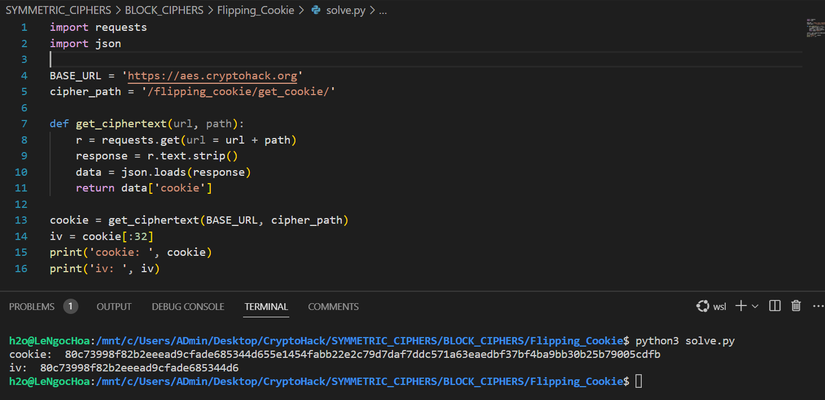This screenshot has height=400, width=825.
Task: Click the long cookie hex output in terminal
Action: (x=363, y=355)
